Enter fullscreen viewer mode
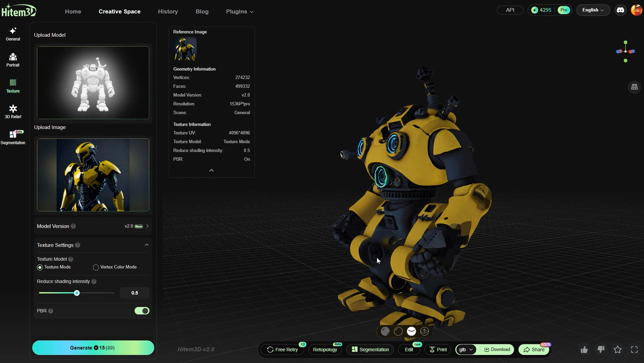The height and width of the screenshot is (363, 644). 634,349
